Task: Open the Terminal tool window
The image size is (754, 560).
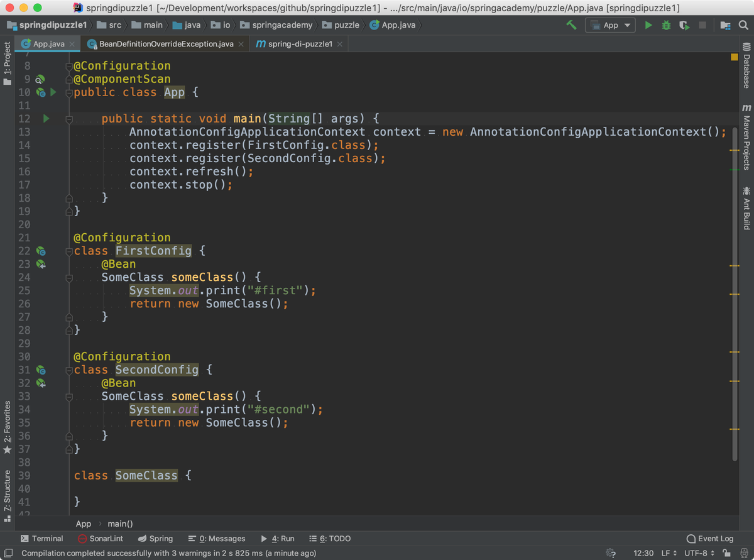Action: coord(41,539)
